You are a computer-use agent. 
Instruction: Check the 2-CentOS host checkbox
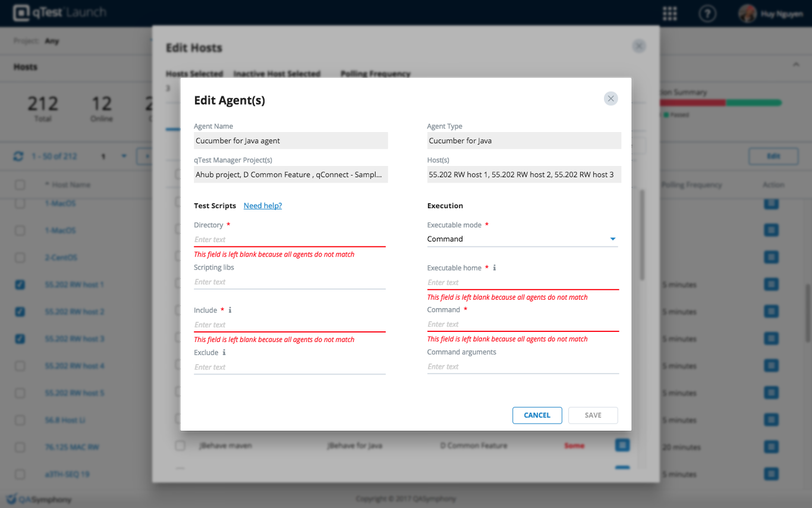[20, 258]
